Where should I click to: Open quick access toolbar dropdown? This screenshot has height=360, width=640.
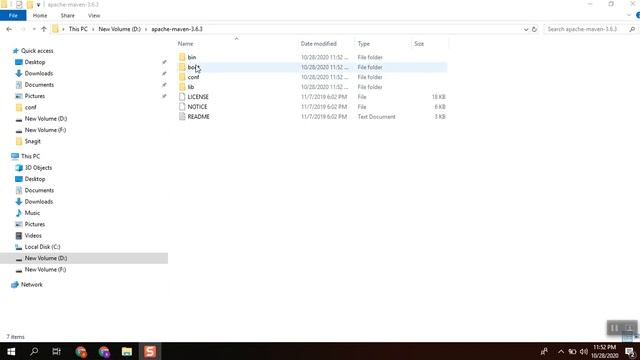[x=38, y=5]
